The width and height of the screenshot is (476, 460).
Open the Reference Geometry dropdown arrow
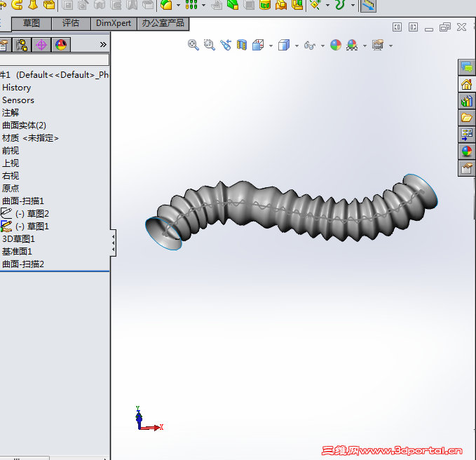click(x=327, y=5)
